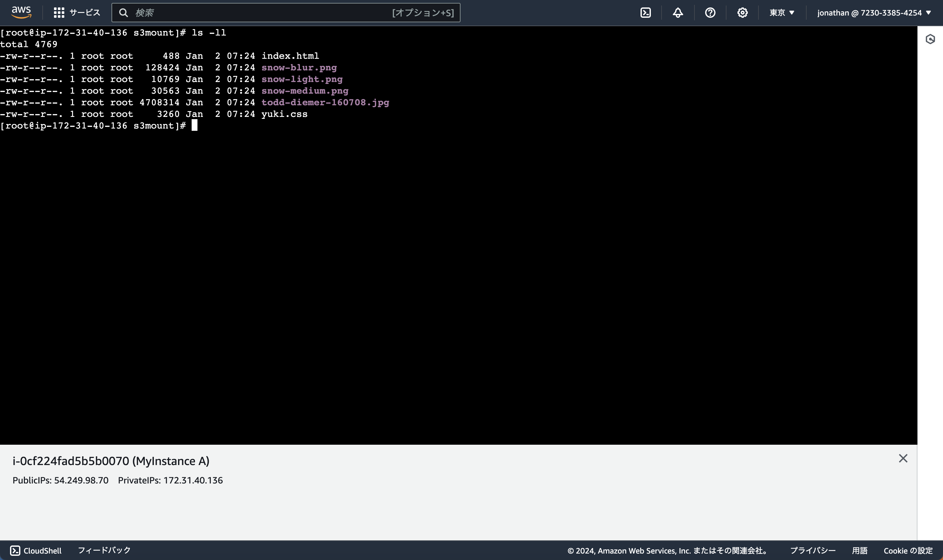Open the help menu icon
The width and height of the screenshot is (943, 560).
(710, 13)
